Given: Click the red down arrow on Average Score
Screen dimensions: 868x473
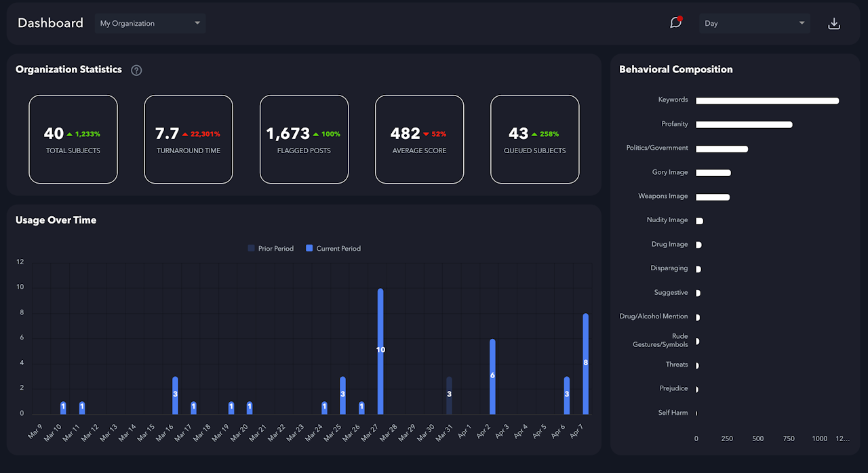Looking at the screenshot, I should [426, 134].
